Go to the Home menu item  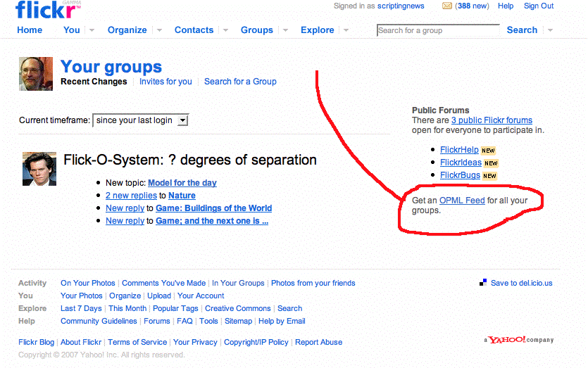coord(30,30)
